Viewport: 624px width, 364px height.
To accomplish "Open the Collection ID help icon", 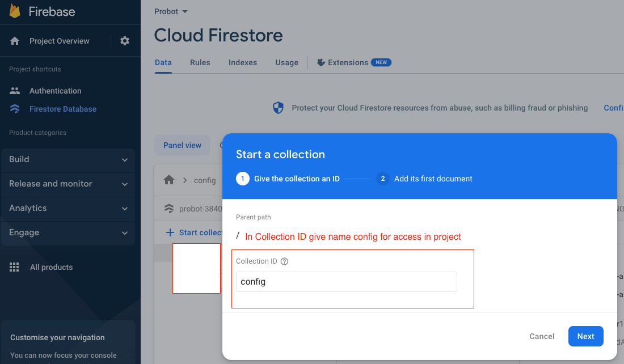I will click(x=284, y=261).
